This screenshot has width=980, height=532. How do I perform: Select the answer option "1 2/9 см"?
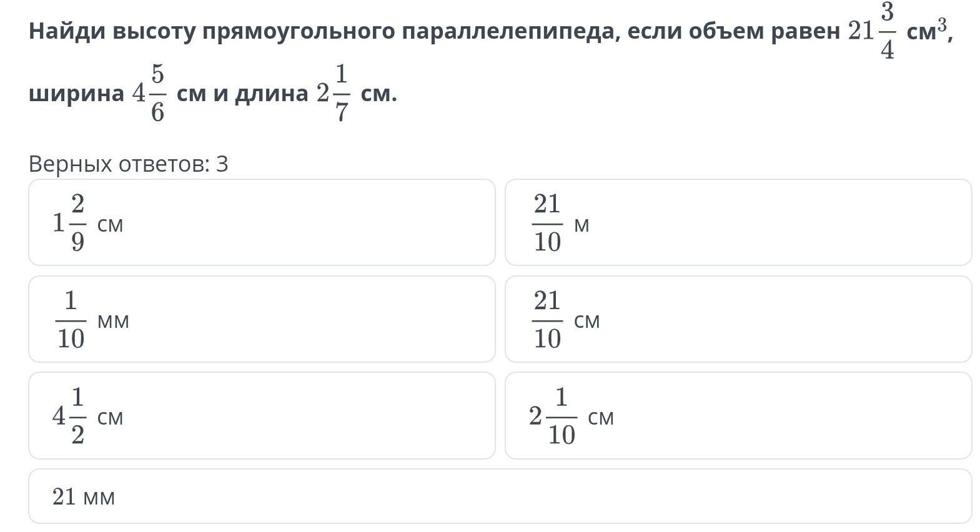(262, 222)
